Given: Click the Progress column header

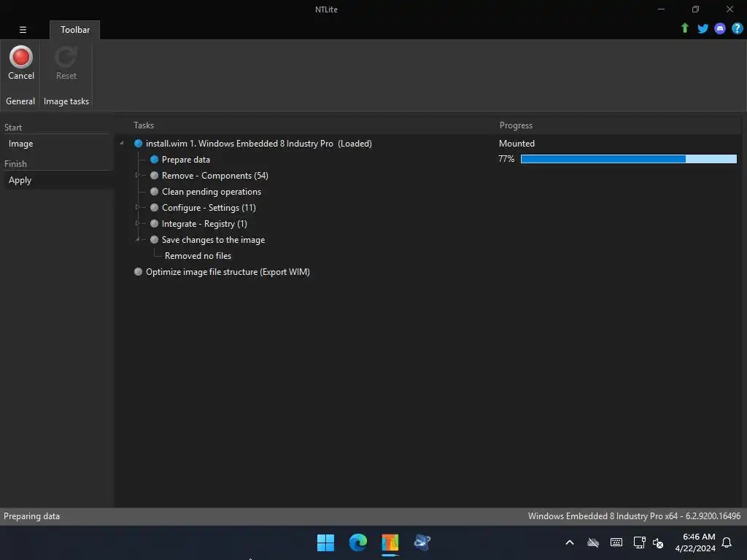Looking at the screenshot, I should [x=516, y=125].
